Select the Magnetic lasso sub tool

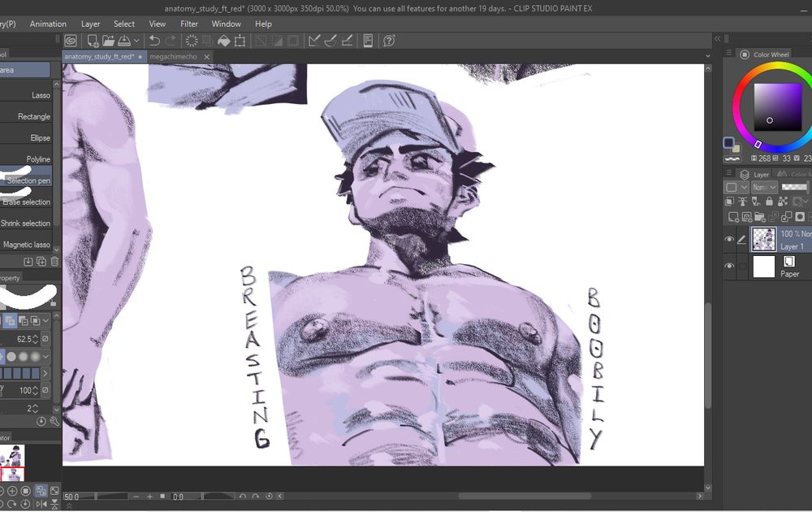tap(26, 244)
